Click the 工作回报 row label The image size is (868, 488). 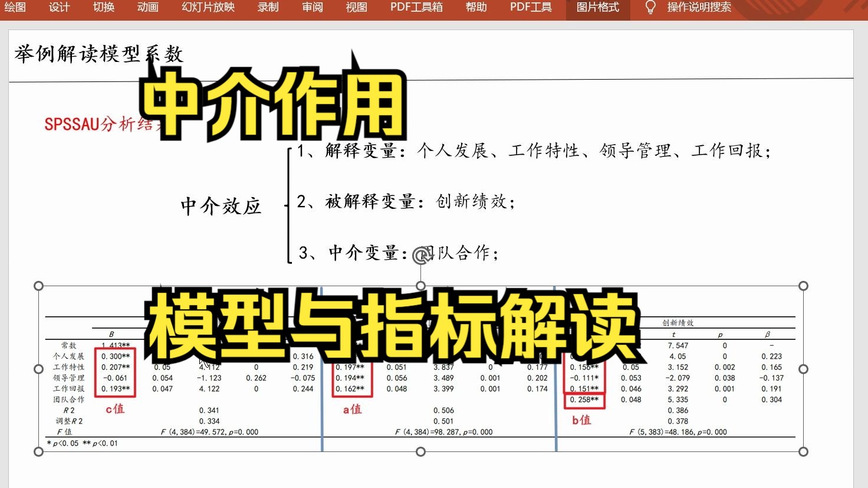point(69,389)
